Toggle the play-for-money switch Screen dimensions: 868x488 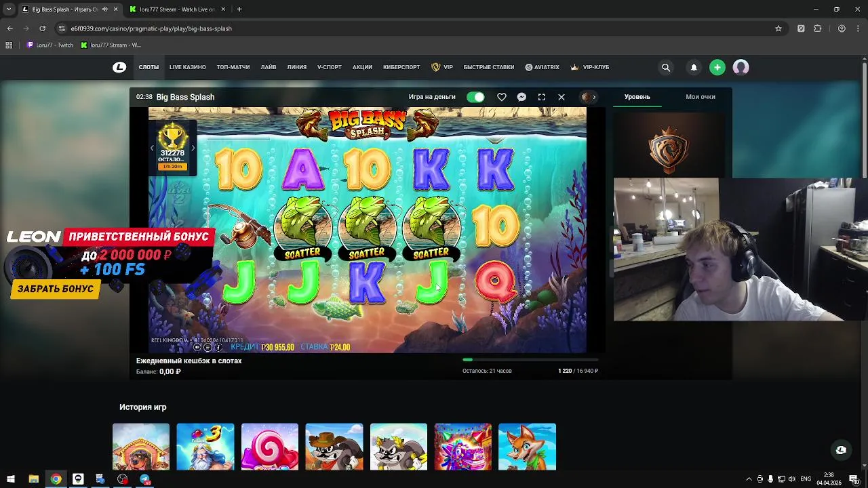475,97
